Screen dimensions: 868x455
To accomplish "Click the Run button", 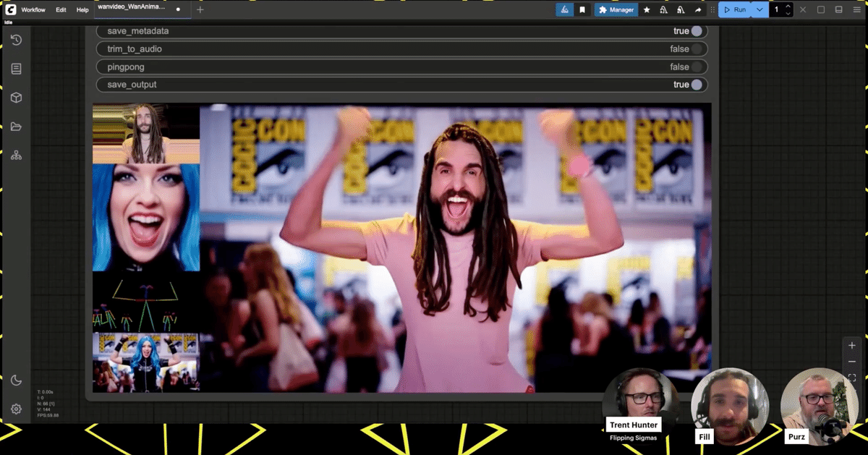I will tap(735, 10).
